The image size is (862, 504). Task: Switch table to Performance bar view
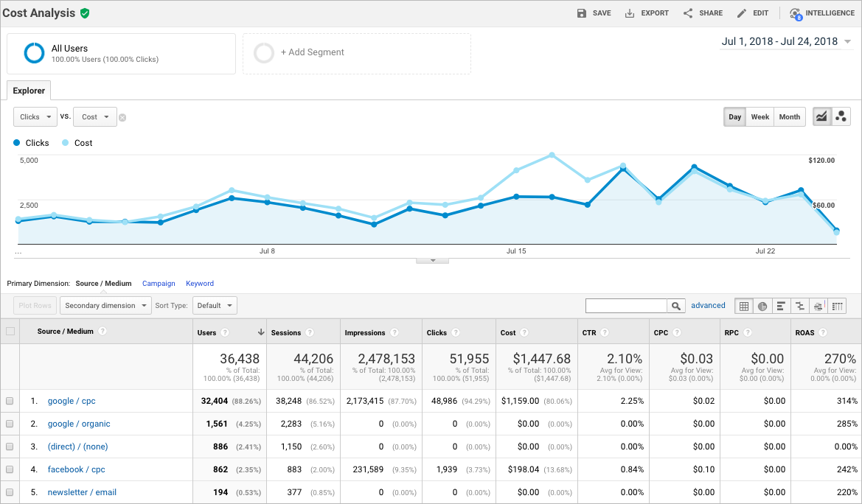tap(781, 306)
